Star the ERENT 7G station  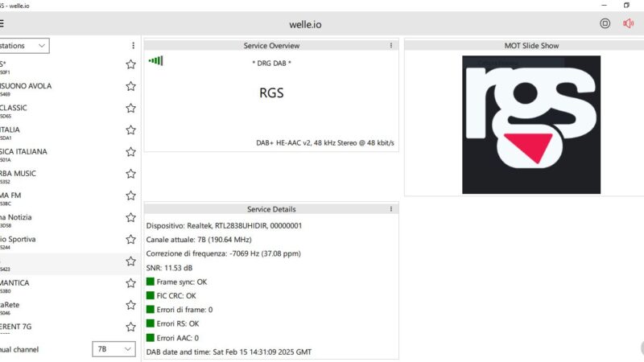click(x=130, y=327)
